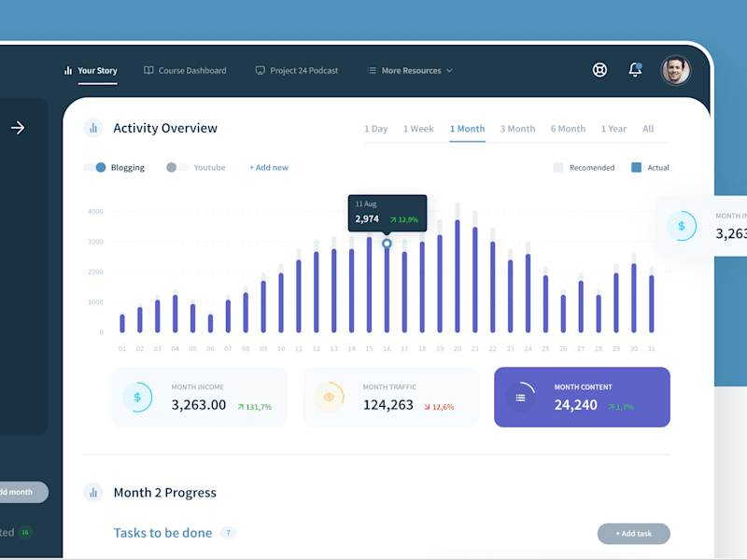Open the Your Story tab

[x=97, y=71]
